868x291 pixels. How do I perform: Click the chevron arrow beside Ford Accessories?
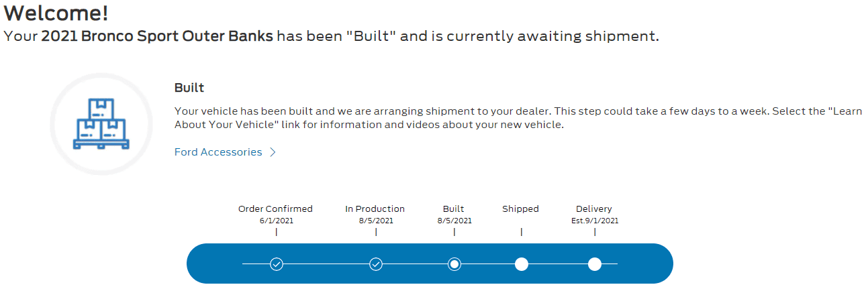(x=273, y=152)
